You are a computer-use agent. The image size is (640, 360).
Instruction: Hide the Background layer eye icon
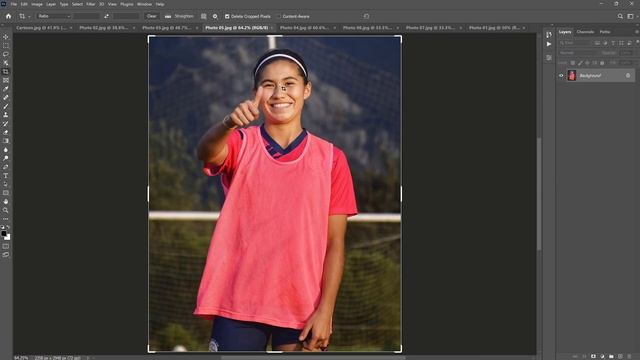pos(561,76)
